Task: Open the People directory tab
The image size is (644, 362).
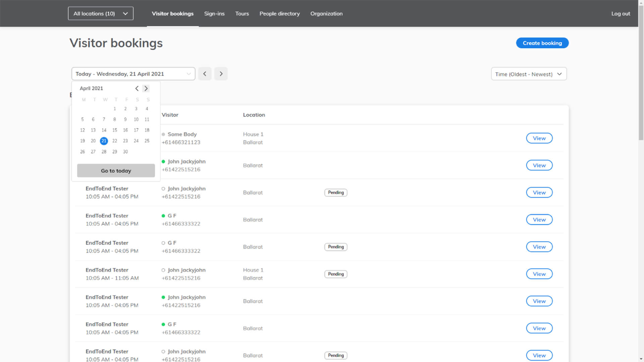Action: click(x=279, y=13)
